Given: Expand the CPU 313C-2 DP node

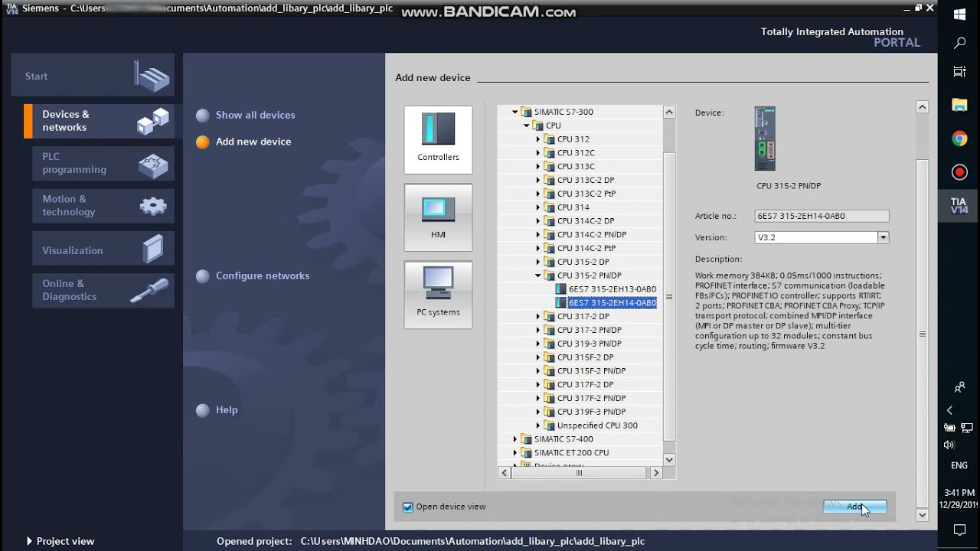Looking at the screenshot, I should (538, 180).
